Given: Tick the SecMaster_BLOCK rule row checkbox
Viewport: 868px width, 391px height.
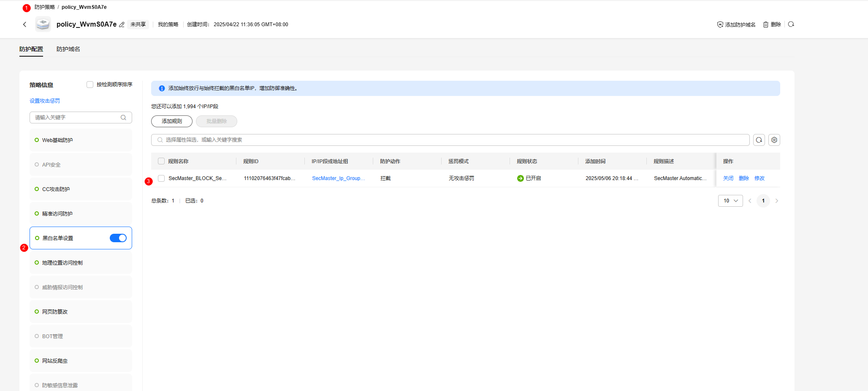Looking at the screenshot, I should pos(161,178).
